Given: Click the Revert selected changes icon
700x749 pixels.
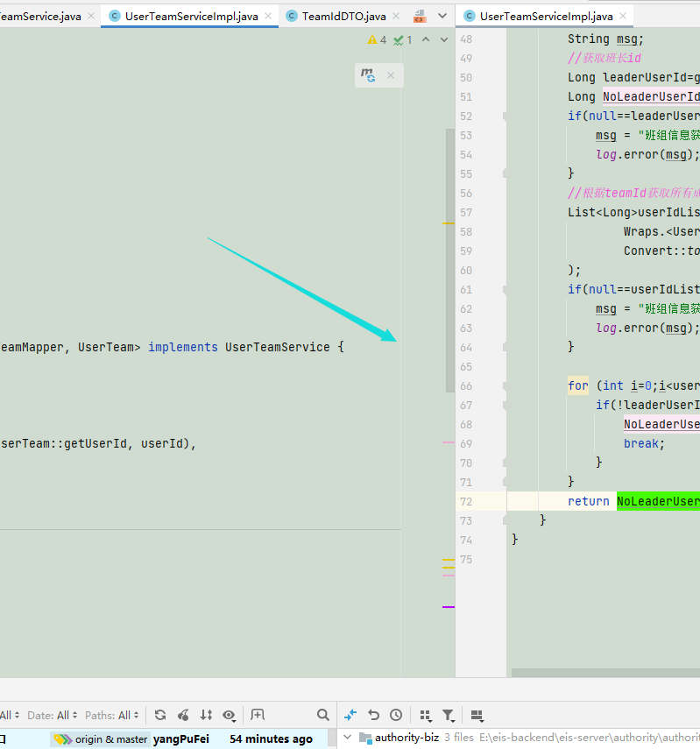Looking at the screenshot, I should [x=373, y=715].
